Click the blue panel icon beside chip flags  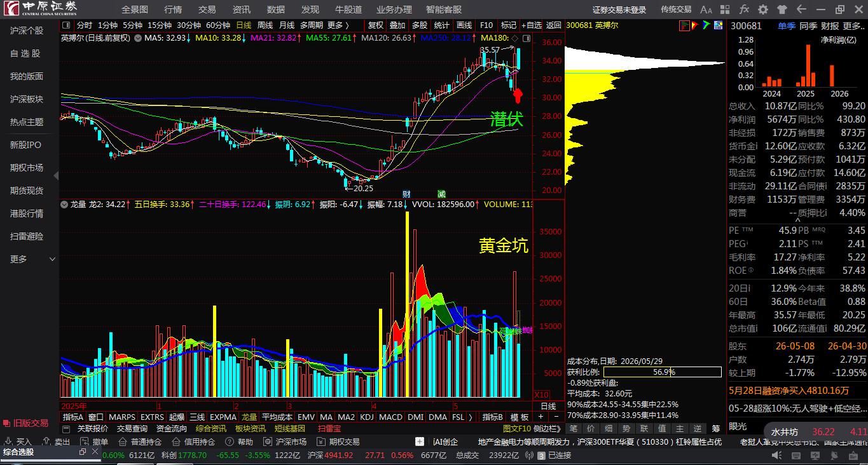(719, 25)
